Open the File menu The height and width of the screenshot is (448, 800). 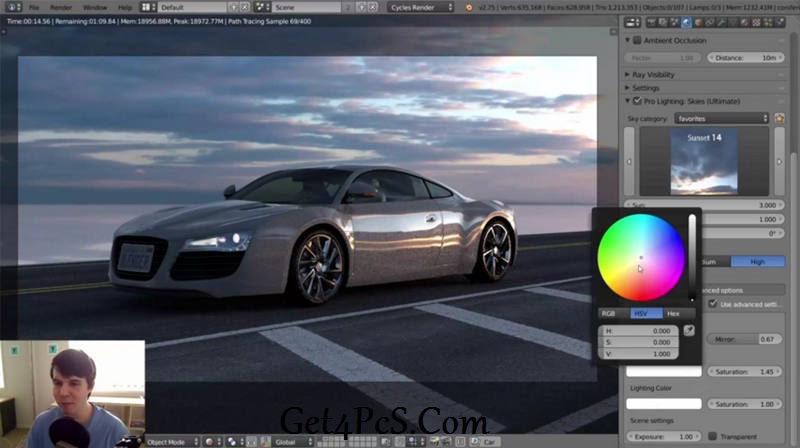coord(34,8)
